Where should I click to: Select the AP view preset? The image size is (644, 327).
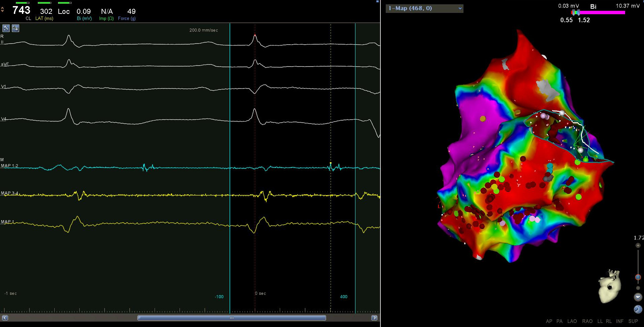549,321
